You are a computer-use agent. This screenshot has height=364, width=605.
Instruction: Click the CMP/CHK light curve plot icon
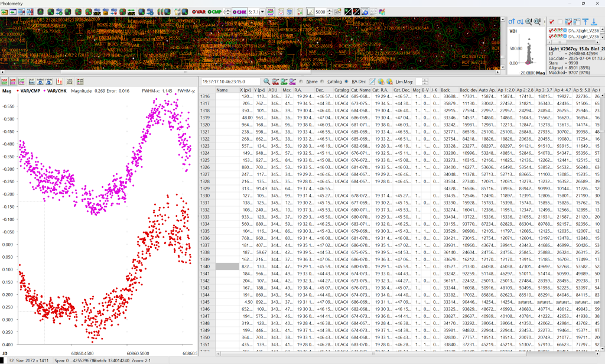coord(22,82)
